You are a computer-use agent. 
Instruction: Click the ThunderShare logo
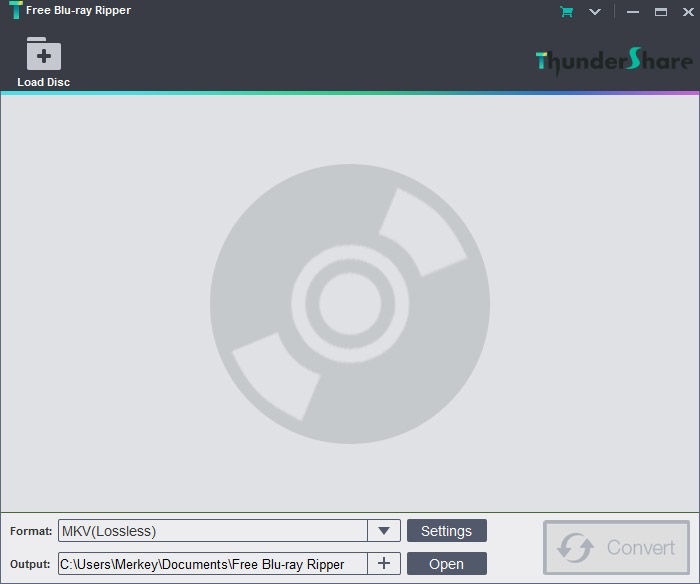click(614, 61)
